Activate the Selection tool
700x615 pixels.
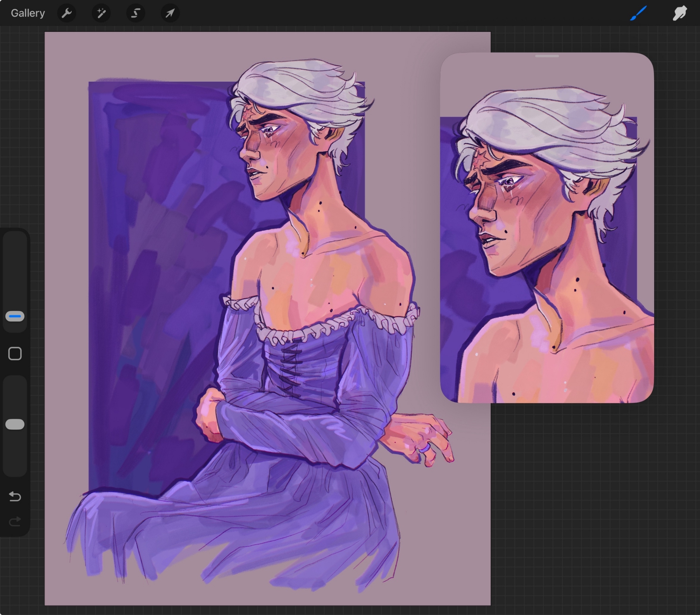pyautogui.click(x=136, y=13)
